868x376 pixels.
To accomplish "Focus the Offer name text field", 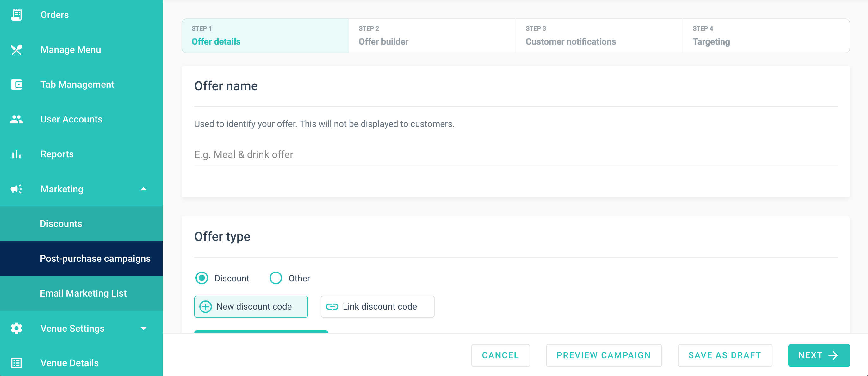I will (516, 155).
